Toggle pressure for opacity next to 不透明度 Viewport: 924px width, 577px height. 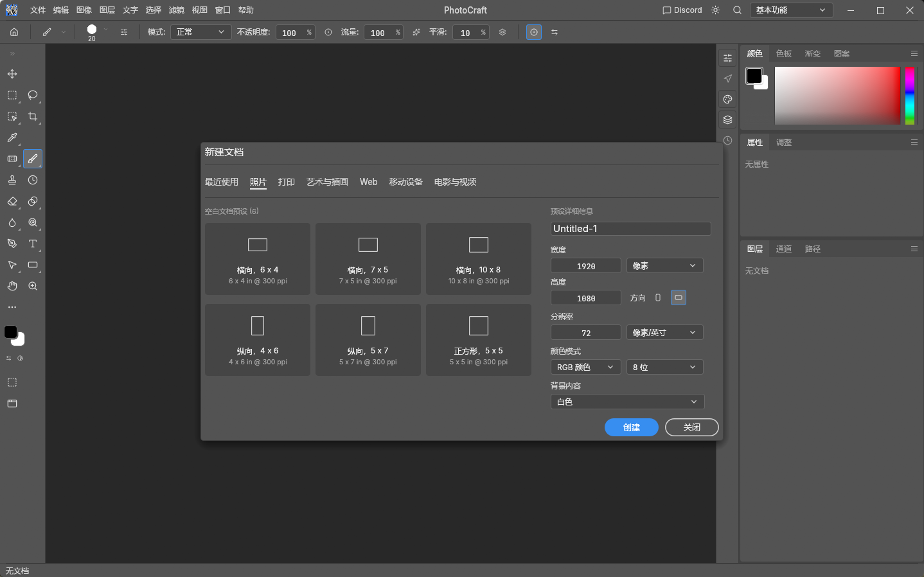328,32
